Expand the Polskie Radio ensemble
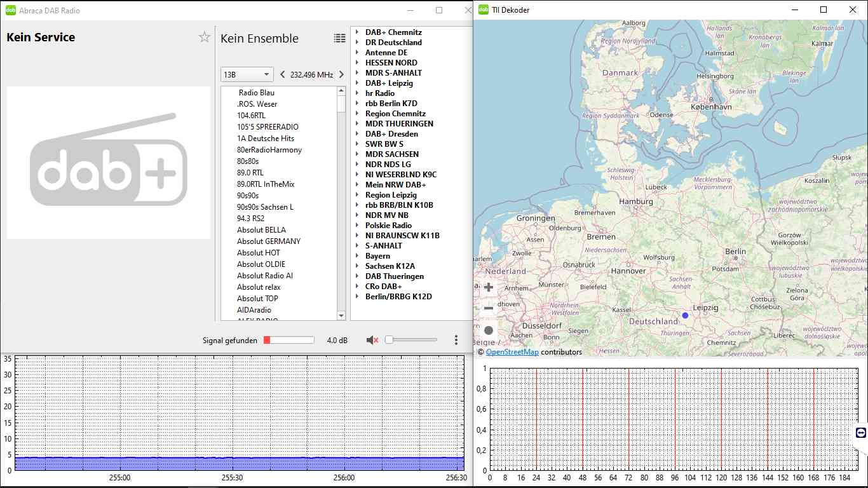This screenshot has width=868, height=488. tap(358, 226)
